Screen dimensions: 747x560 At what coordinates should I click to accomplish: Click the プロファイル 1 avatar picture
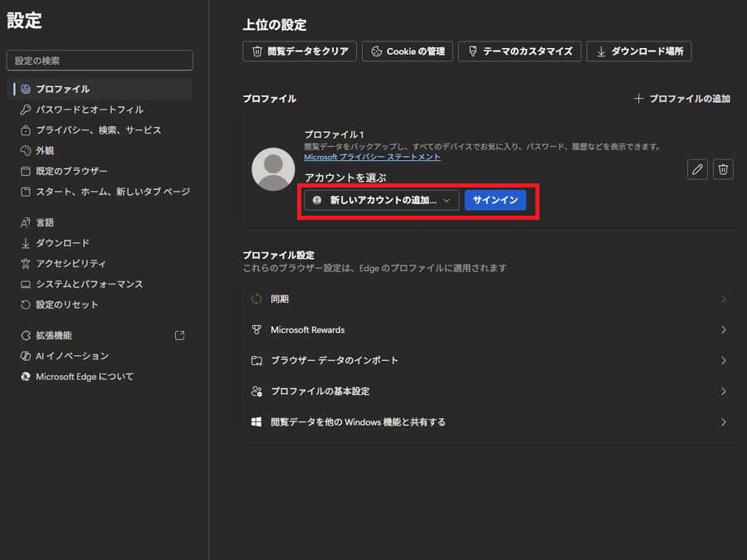273,169
